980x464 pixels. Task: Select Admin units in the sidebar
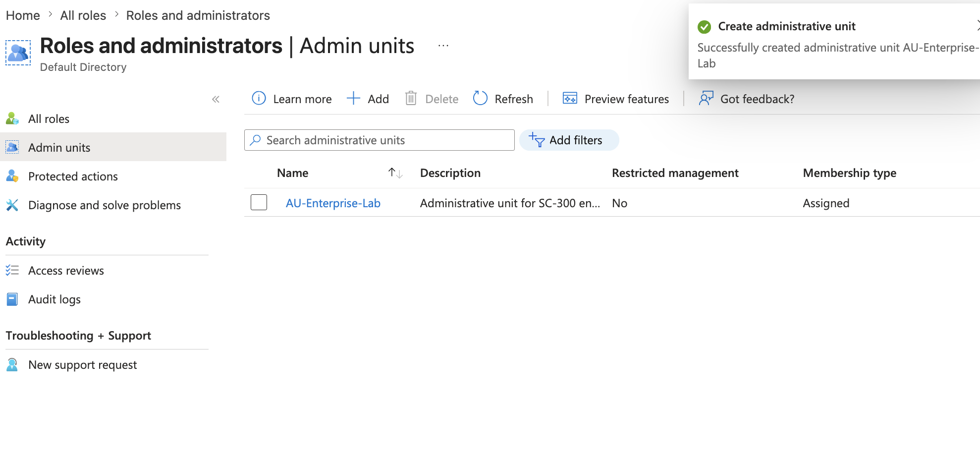coord(113,147)
